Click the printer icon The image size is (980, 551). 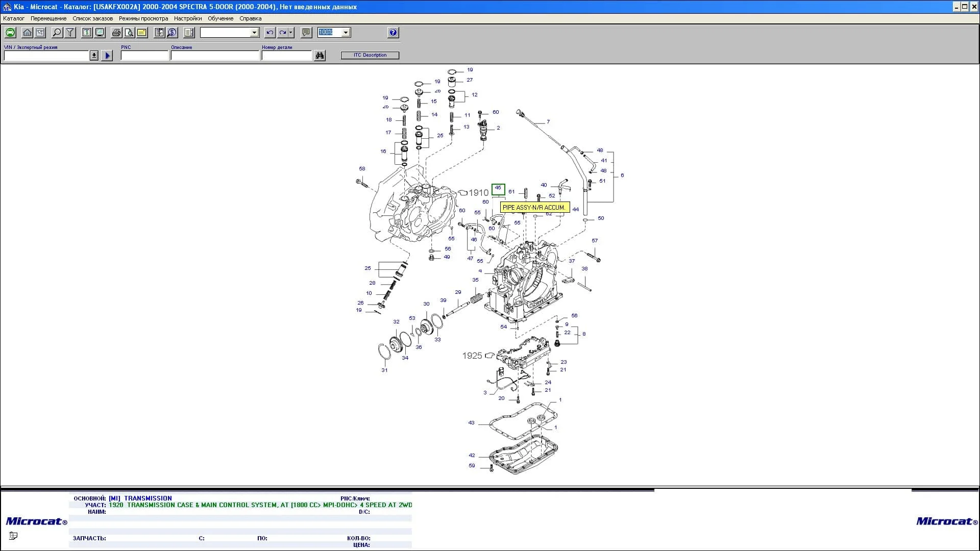point(116,33)
